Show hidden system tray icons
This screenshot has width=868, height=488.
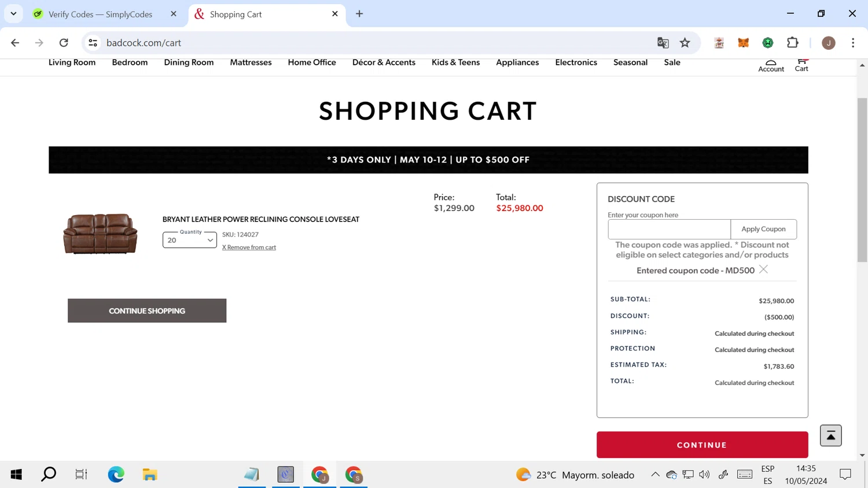[x=655, y=475]
